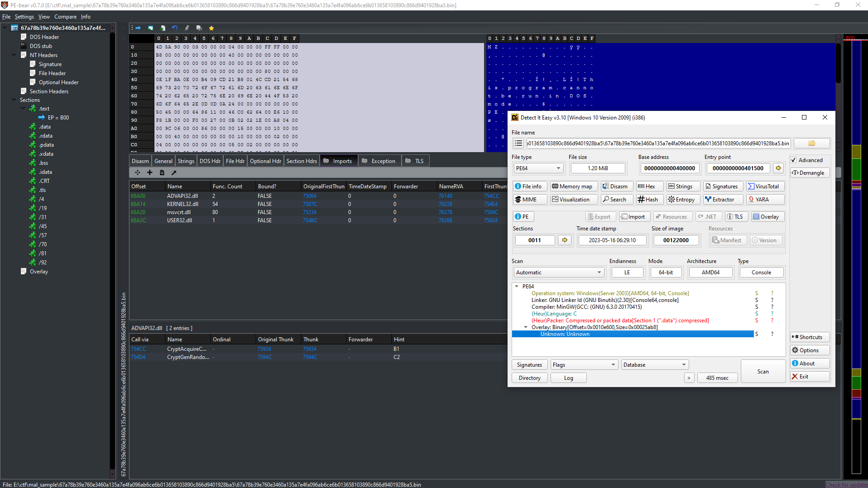Viewport: 868px width, 488px height.
Task: Collapse the PE64 scan result node
Action: click(517, 287)
